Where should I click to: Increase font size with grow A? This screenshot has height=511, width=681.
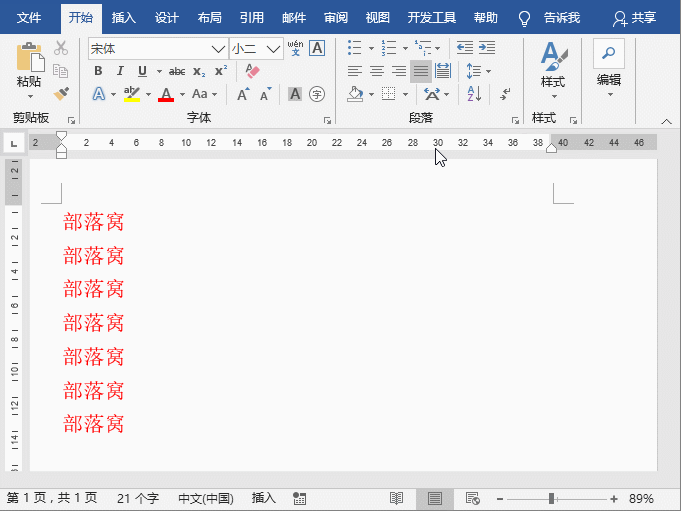click(243, 94)
